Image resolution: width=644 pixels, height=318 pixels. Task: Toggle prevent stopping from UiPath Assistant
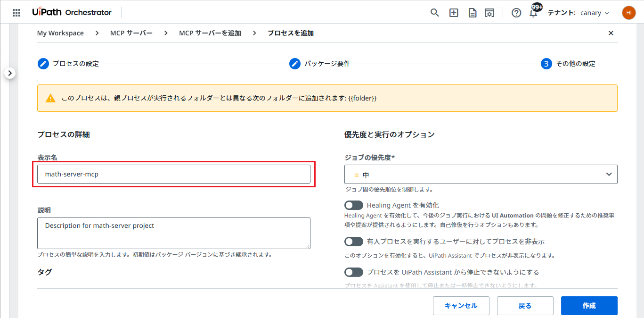click(x=354, y=272)
